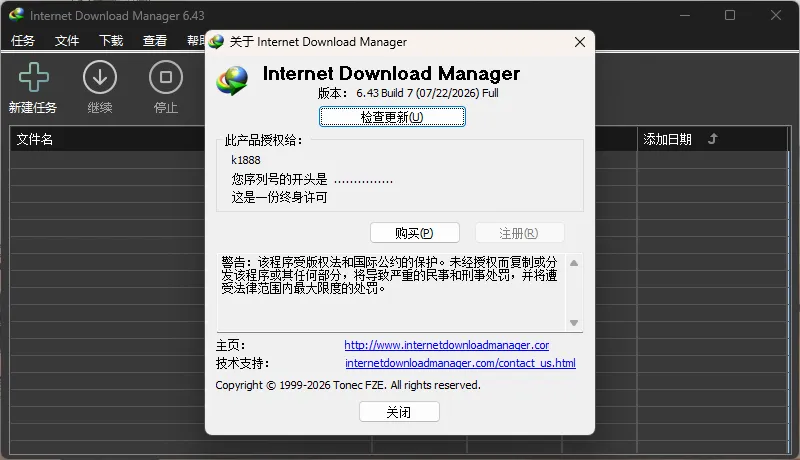Open the contact_us.html support link

click(460, 363)
